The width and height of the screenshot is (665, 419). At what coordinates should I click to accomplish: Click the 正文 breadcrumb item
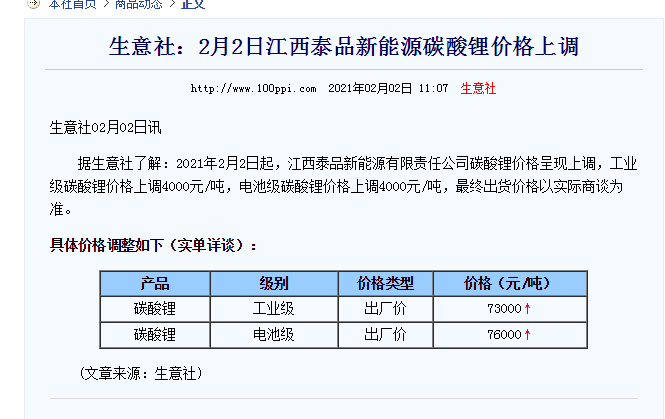tap(193, 4)
